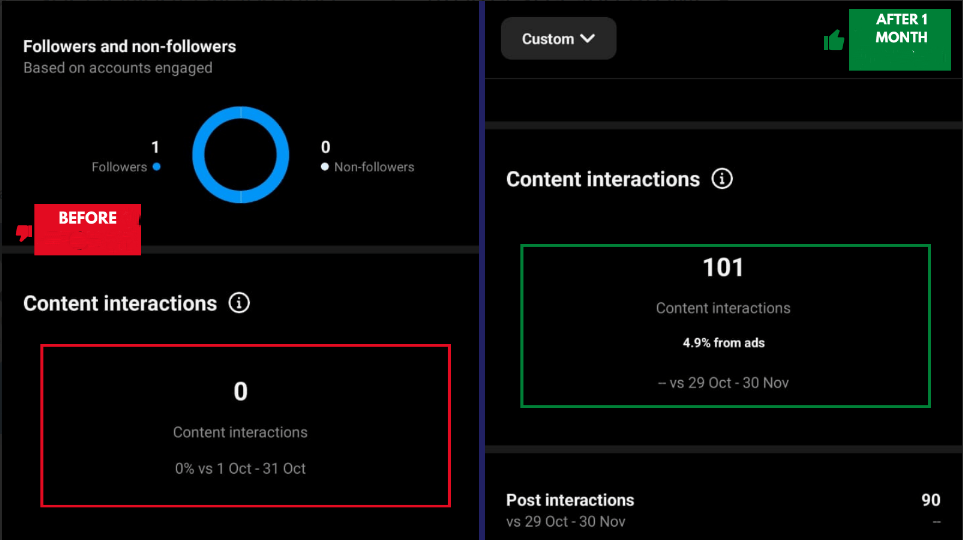This screenshot has height=540, width=963.
Task: Open the Post interactions row
Action: click(570, 500)
